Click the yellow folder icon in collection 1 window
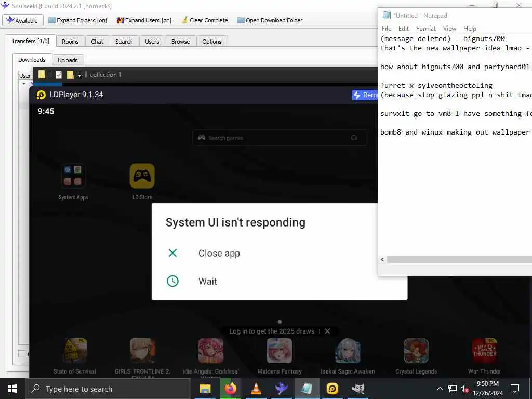532x399 pixels. point(42,75)
